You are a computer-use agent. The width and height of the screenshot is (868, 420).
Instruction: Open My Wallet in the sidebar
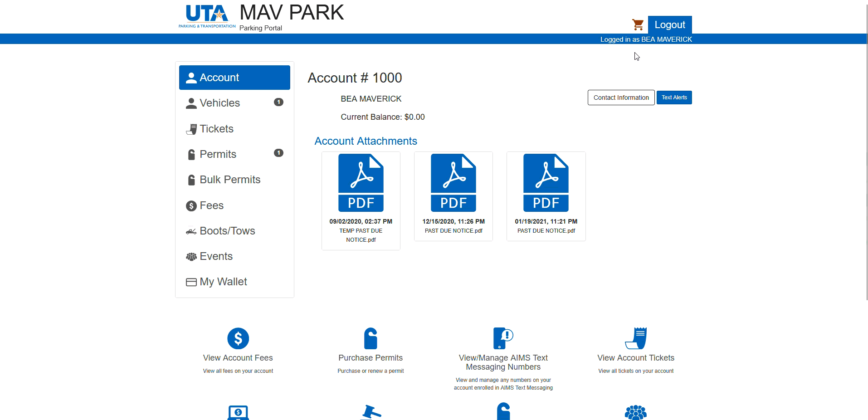[223, 282]
